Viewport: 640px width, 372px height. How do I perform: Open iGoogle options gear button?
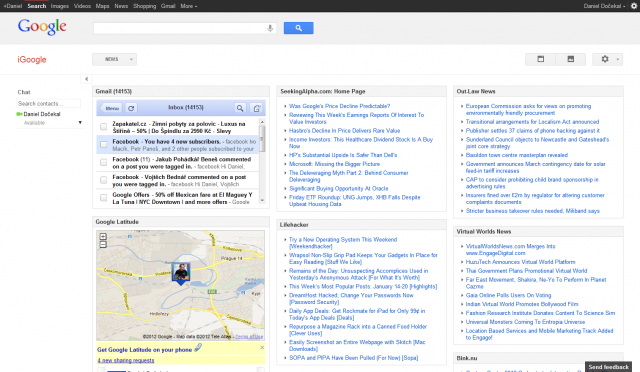coord(604,59)
